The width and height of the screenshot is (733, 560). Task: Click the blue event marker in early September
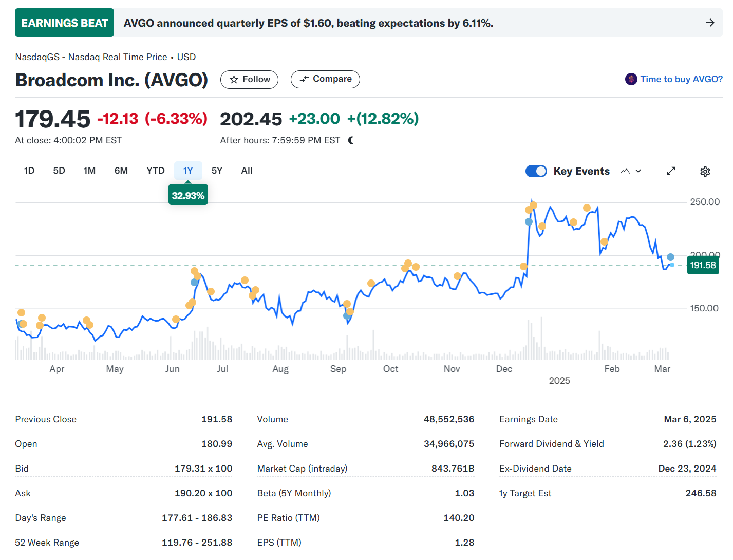[347, 316]
